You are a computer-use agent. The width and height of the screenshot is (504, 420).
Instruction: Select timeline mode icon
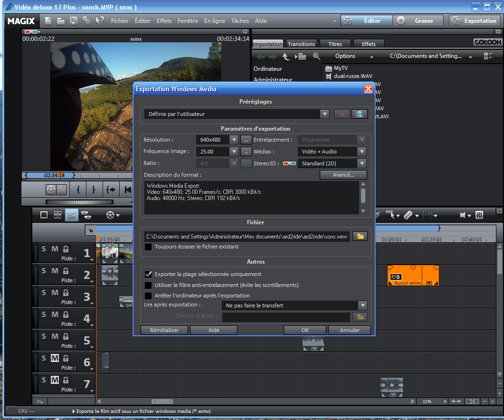(x=71, y=215)
